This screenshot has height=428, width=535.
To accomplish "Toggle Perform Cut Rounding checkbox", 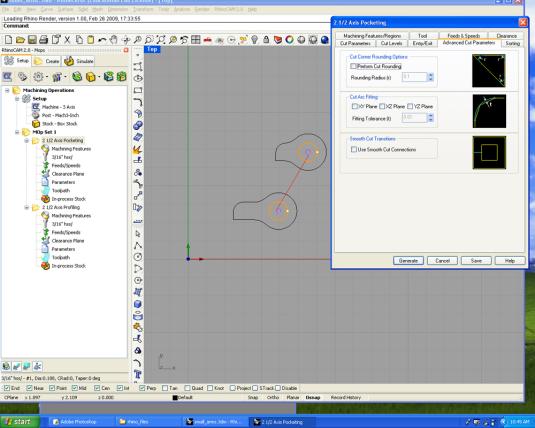I will [x=353, y=66].
